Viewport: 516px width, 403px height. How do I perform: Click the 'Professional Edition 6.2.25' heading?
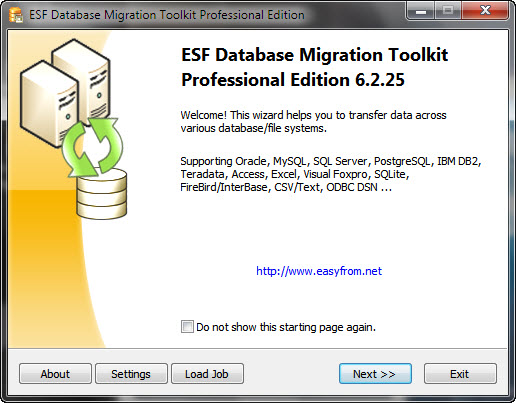point(293,80)
